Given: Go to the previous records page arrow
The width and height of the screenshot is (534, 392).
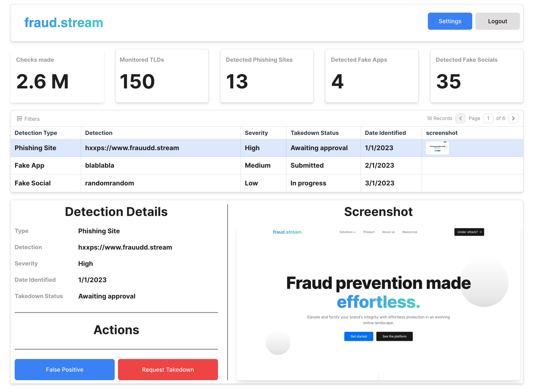Looking at the screenshot, I should tap(460, 118).
